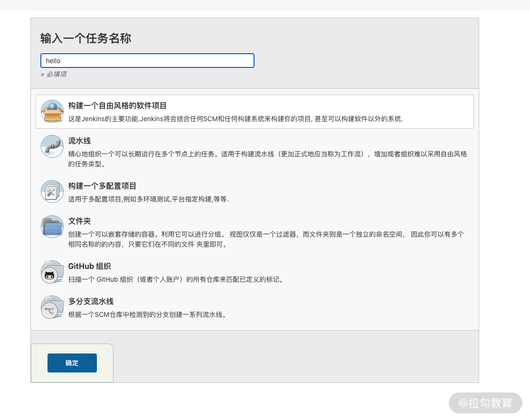Select the GitHub 组织 title
530x420 pixels.
tap(89, 266)
